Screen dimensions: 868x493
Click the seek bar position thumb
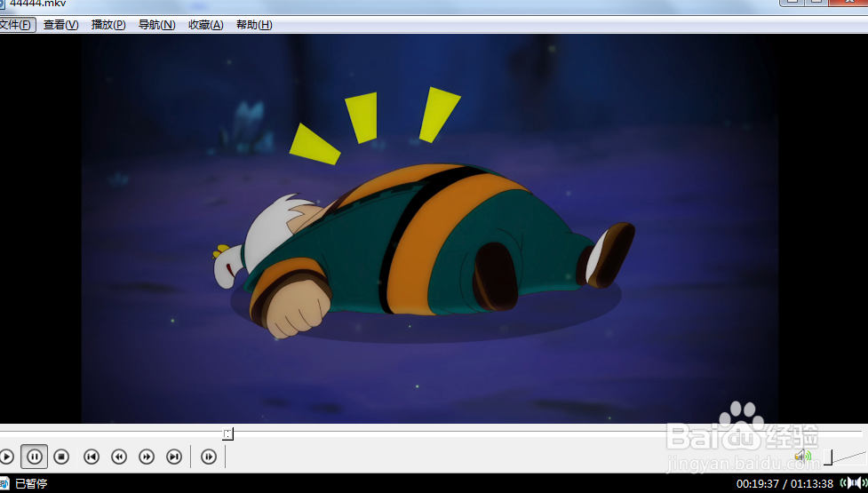(227, 433)
